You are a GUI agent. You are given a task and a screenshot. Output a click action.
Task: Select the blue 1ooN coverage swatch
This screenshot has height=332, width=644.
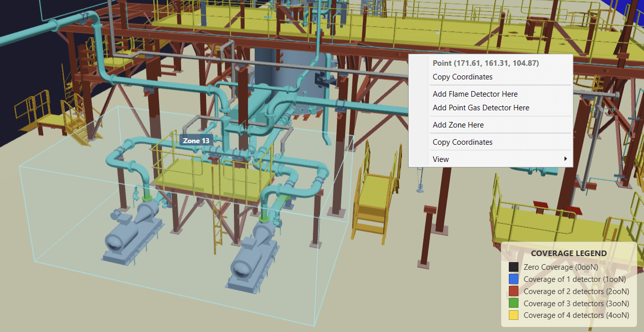513,279
